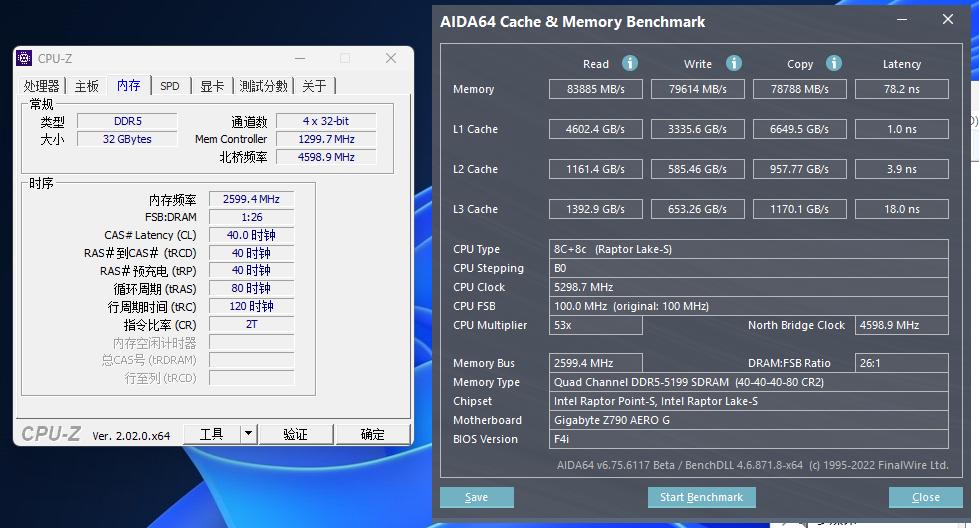Click the Memory Read 83885 MB/s field

596,89
